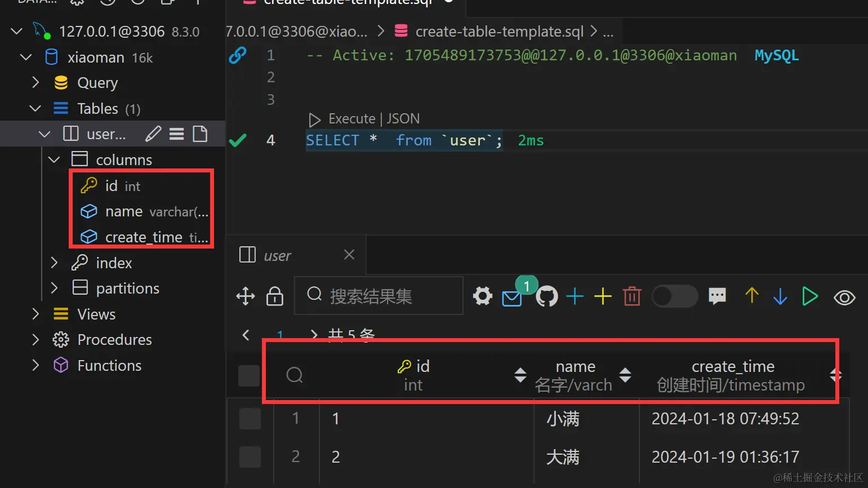Click the search icon in table header
This screenshot has width=868, height=488.
click(295, 375)
